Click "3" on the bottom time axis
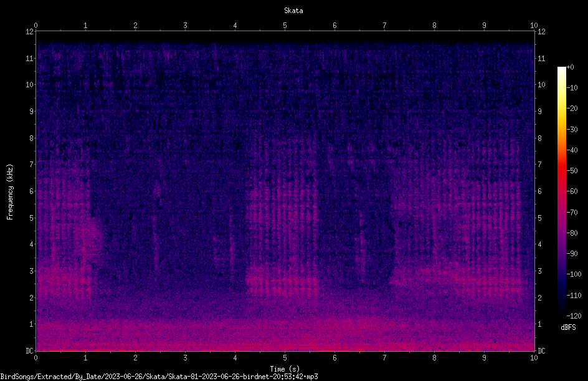588x381 pixels. coord(185,358)
